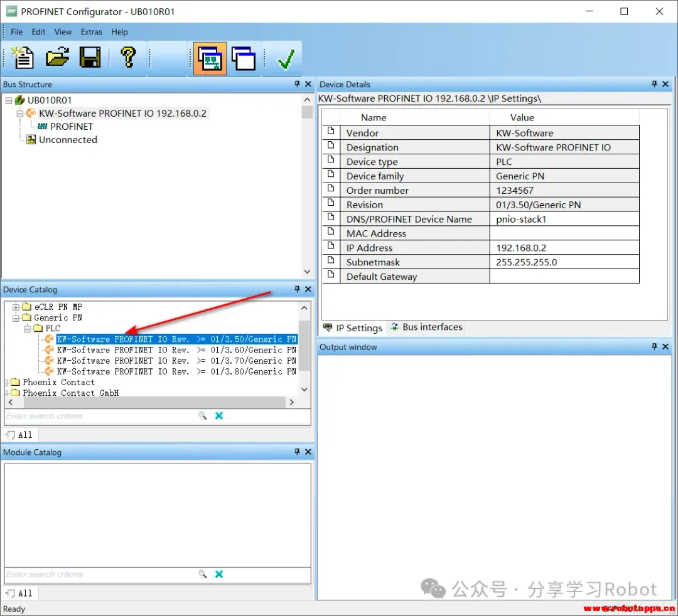The image size is (678, 616).
Task: Click the PROFINET bus icon in tree
Action: pyautogui.click(x=43, y=127)
